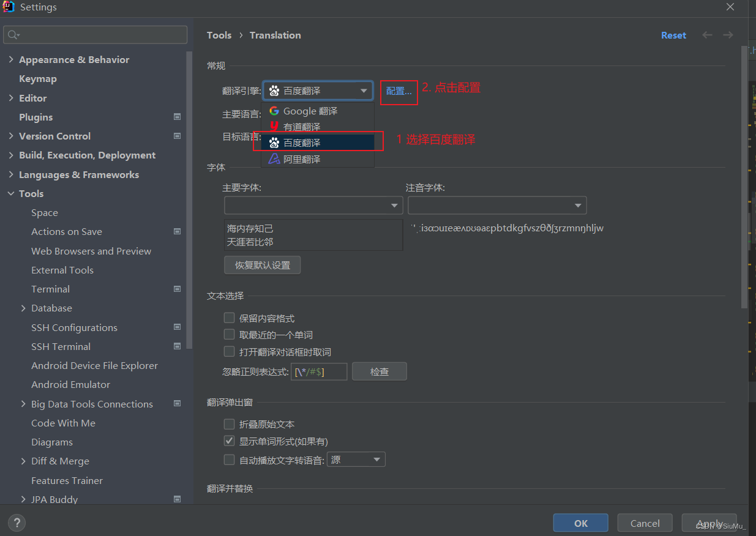Click the project-level icon beside Plugins

[178, 117]
